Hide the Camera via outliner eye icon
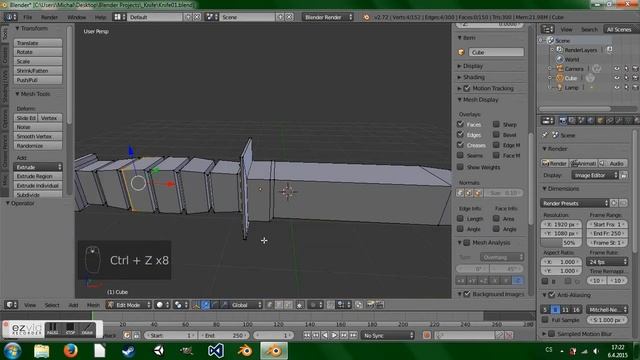The height and width of the screenshot is (360, 640). pos(617,69)
